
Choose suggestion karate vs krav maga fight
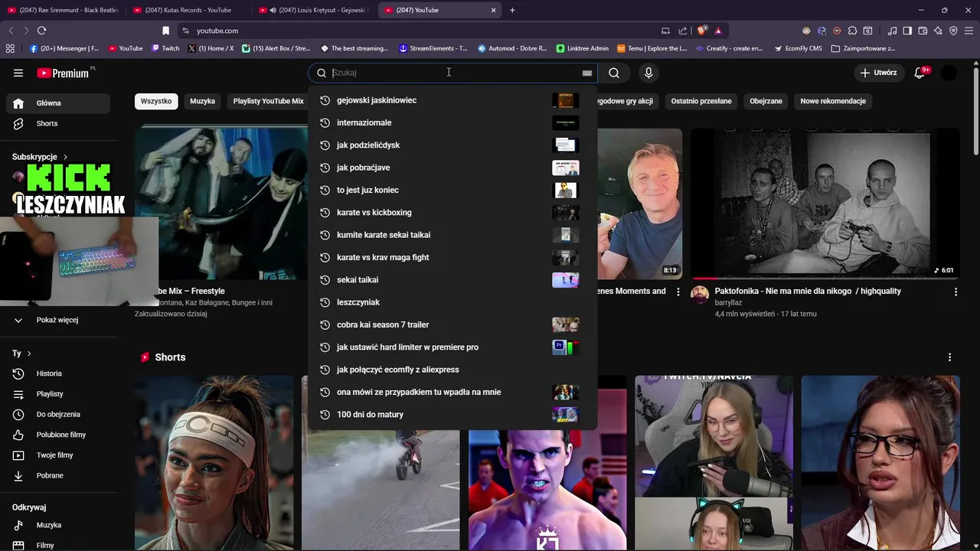click(452, 257)
